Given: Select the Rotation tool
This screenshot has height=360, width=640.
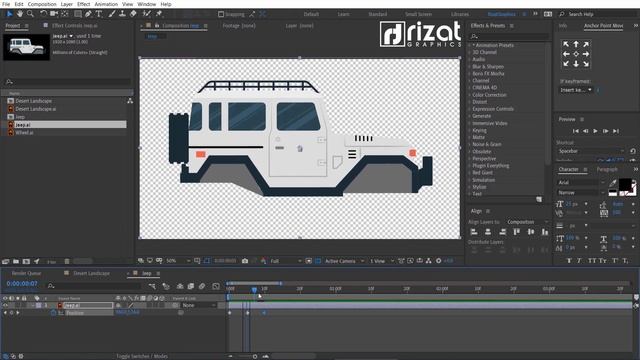Looking at the screenshot, I should pos(43,14).
